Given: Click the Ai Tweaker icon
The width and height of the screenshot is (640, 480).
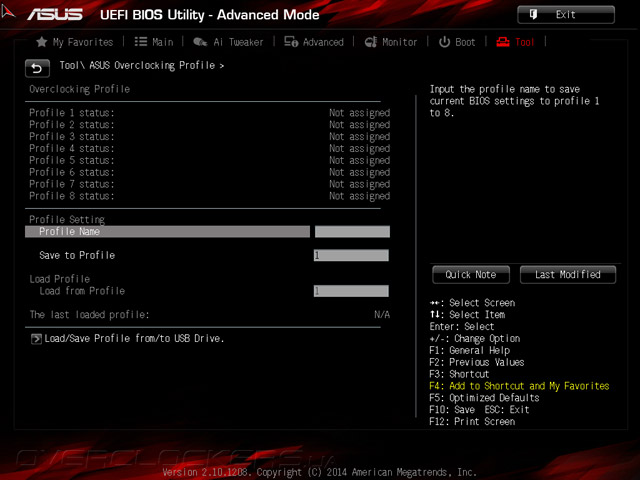Looking at the screenshot, I should coord(200,42).
